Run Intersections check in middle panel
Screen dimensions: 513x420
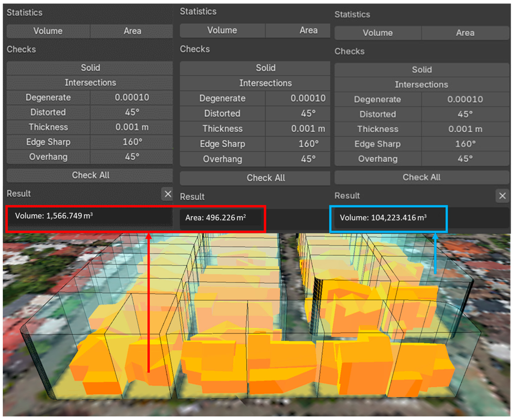tap(265, 83)
